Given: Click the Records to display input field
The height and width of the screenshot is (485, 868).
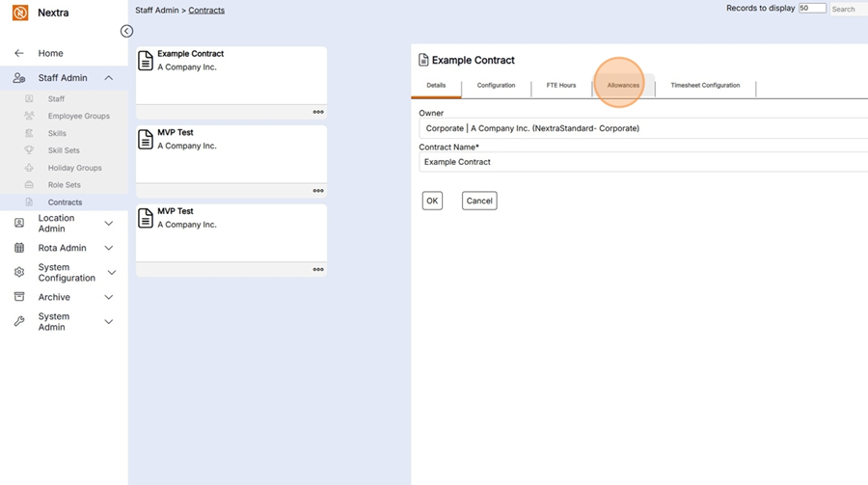Looking at the screenshot, I should [812, 9].
